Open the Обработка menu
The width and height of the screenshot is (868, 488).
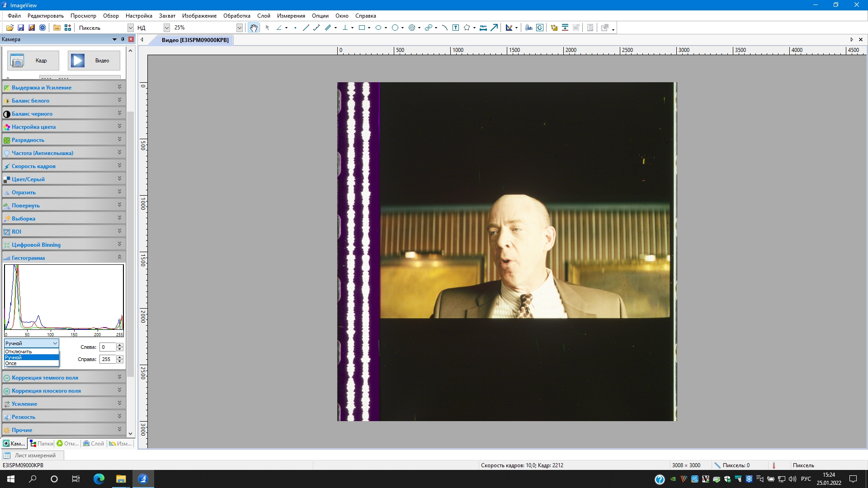[236, 16]
